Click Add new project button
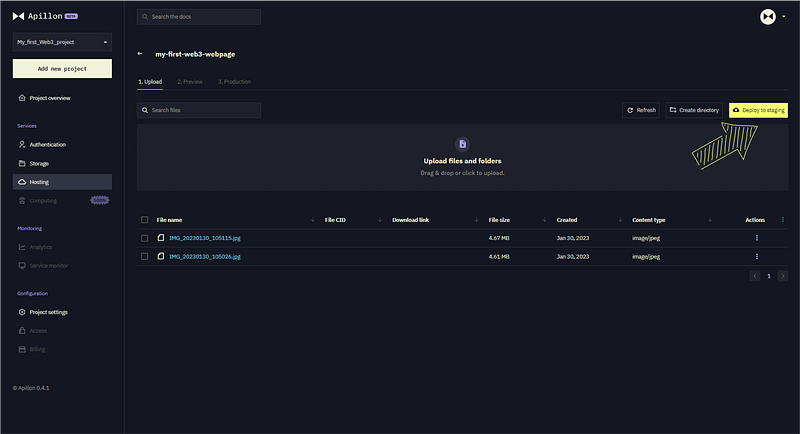 pyautogui.click(x=62, y=69)
